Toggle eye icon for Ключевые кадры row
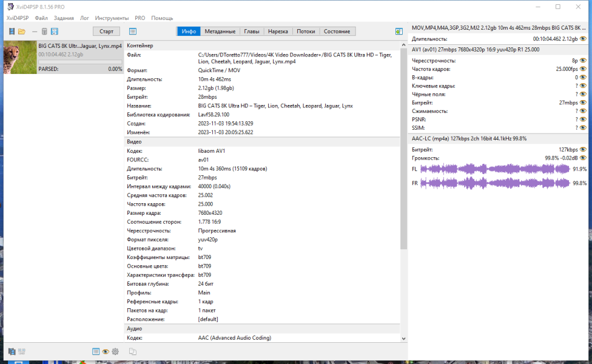The image size is (592, 364). pos(583,86)
